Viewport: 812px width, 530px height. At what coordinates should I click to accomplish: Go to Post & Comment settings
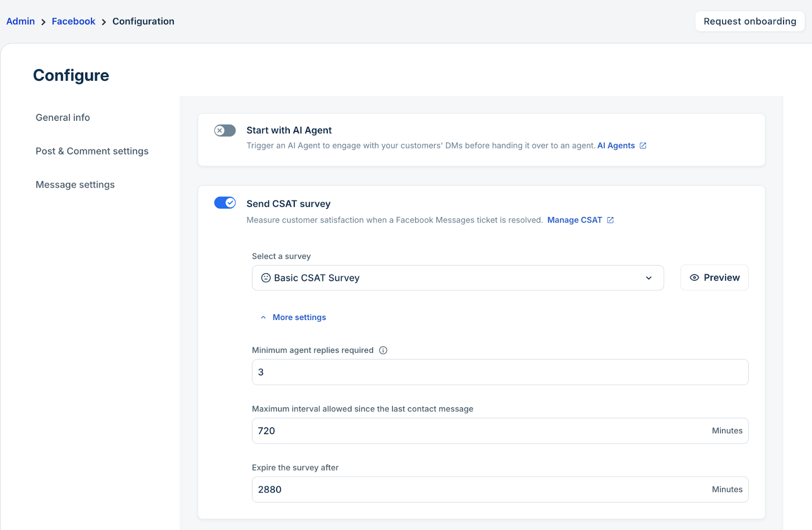pos(92,151)
